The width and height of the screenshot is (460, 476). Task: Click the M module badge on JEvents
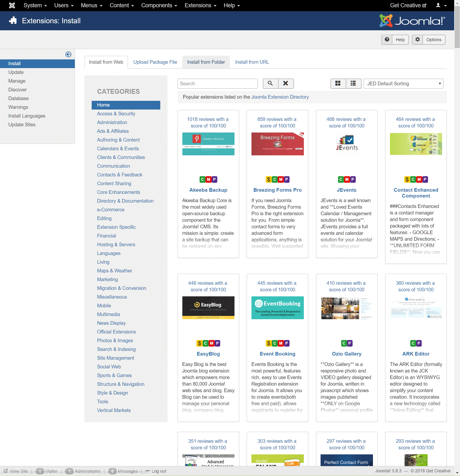click(x=347, y=180)
